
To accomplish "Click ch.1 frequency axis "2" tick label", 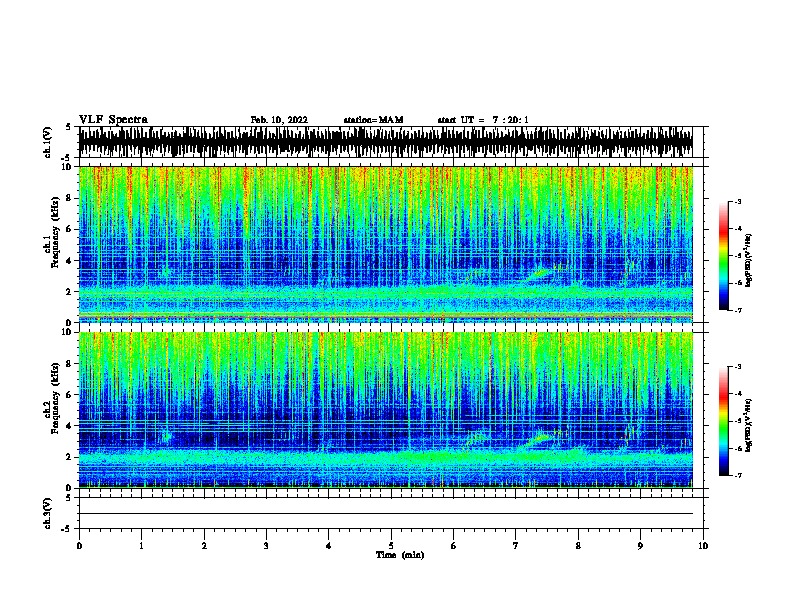I will [x=68, y=292].
